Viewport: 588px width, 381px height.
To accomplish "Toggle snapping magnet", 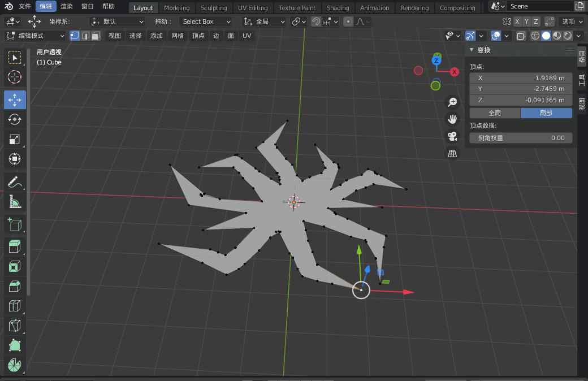I will click(316, 21).
